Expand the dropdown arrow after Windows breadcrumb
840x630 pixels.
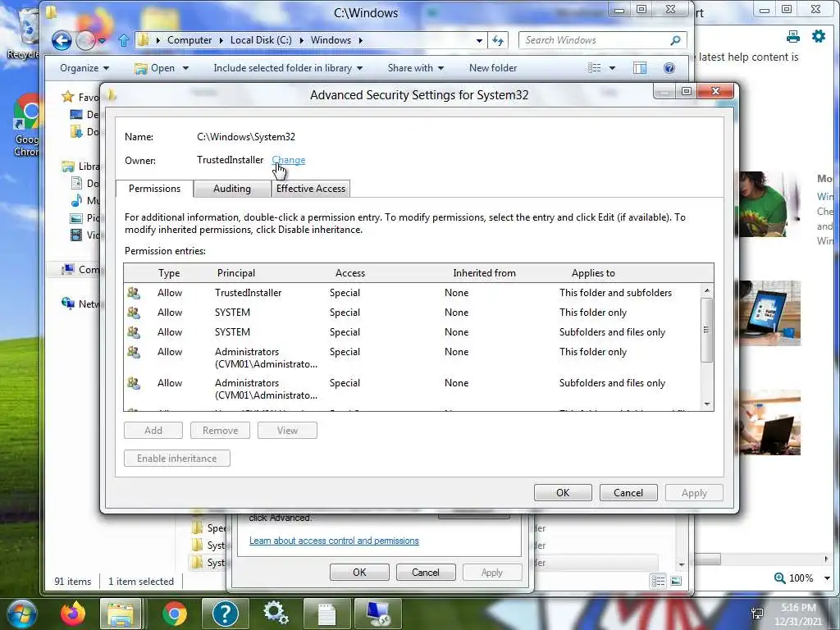(x=361, y=40)
